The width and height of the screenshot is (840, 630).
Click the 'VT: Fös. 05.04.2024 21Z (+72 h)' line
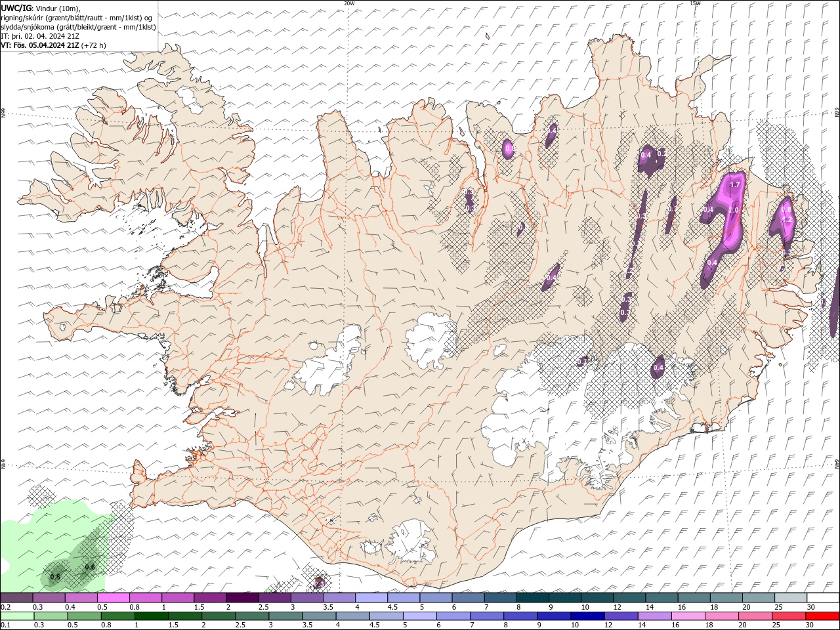(x=53, y=45)
